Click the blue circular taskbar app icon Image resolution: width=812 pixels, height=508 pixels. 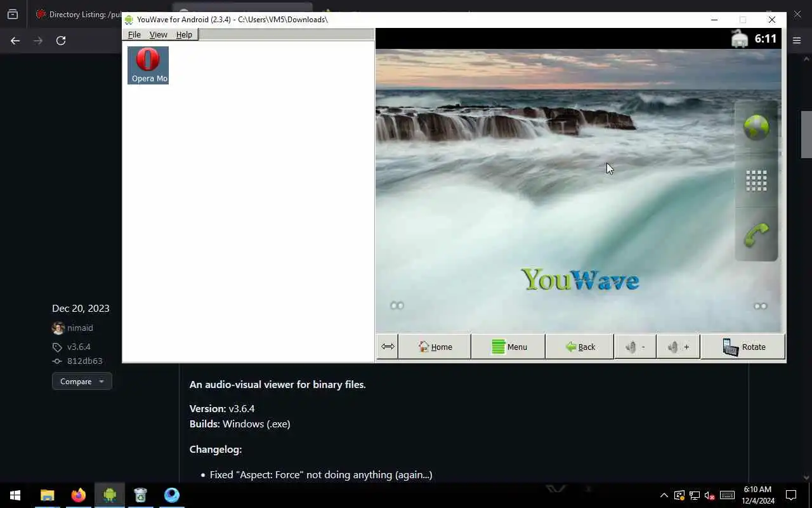(172, 495)
